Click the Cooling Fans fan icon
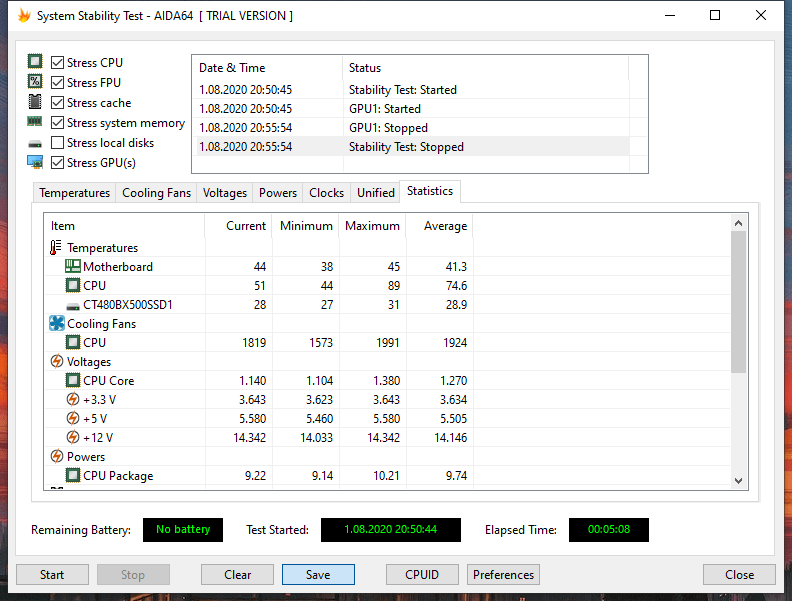 [57, 323]
